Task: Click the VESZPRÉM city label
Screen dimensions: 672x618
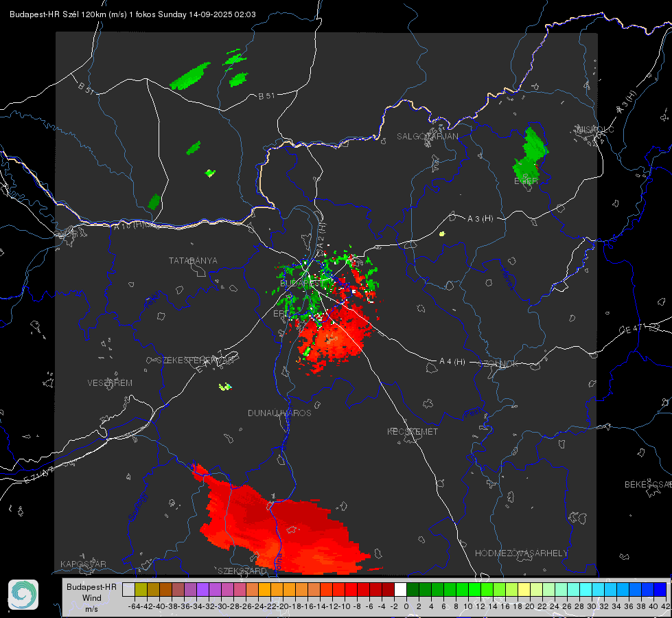Action: 110,382
